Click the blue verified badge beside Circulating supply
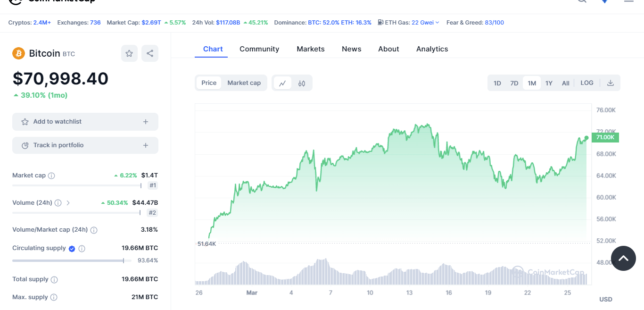The image size is (644, 310). click(x=72, y=249)
